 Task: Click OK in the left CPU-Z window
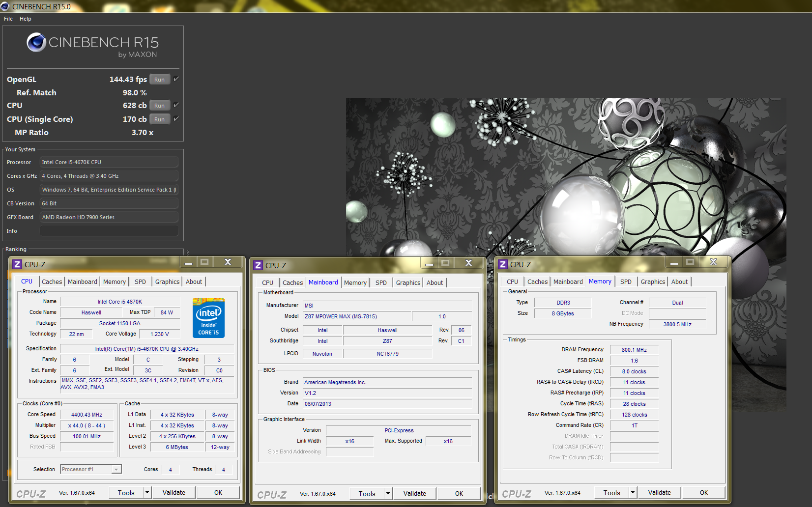tap(218, 492)
